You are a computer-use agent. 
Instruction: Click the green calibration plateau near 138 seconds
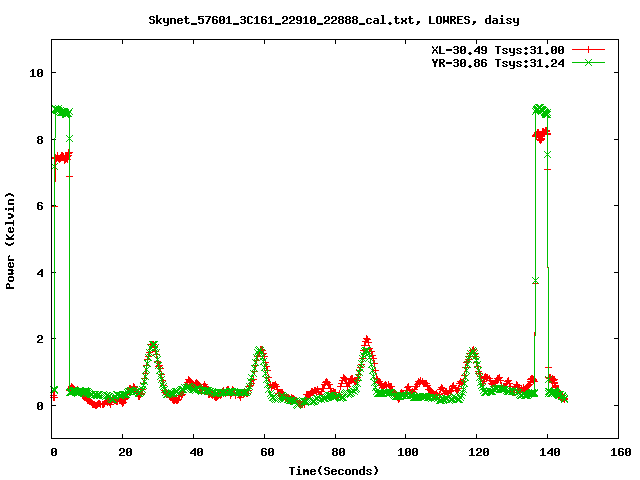click(542, 111)
